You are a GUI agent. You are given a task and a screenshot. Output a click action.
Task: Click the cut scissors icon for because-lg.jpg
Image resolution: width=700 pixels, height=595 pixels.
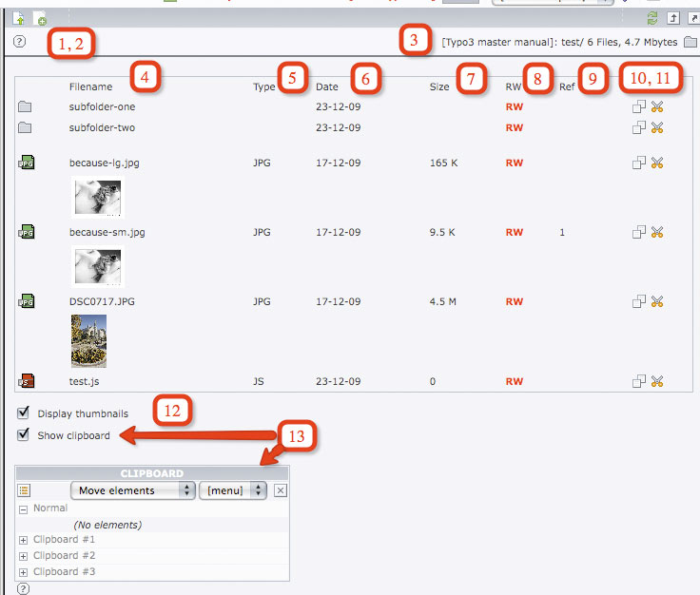point(657,163)
